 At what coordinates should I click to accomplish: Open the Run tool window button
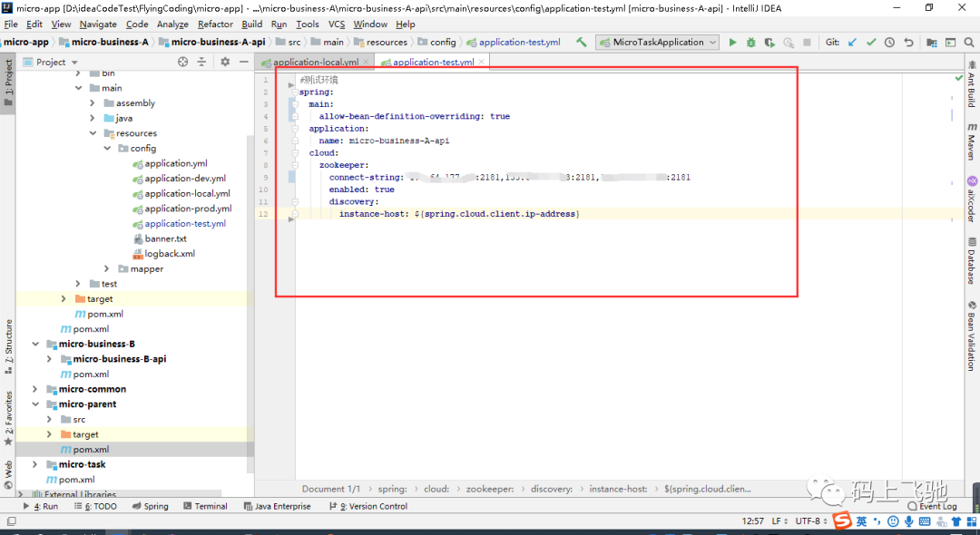coord(41,506)
